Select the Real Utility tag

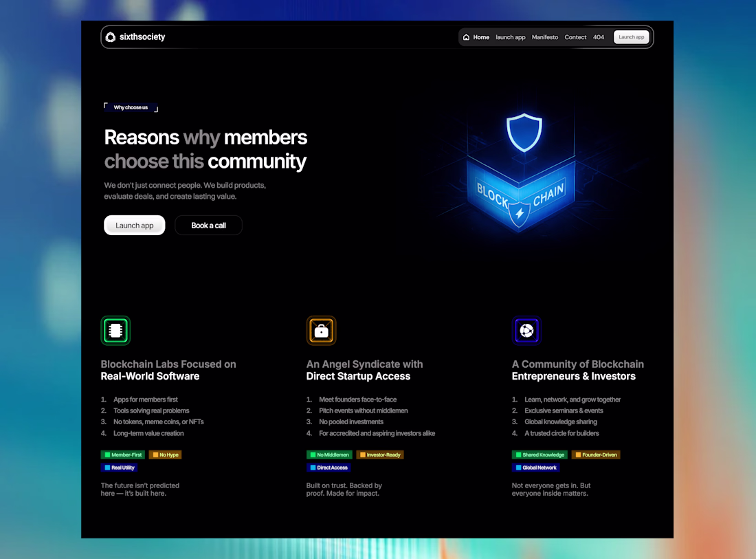coord(119,468)
